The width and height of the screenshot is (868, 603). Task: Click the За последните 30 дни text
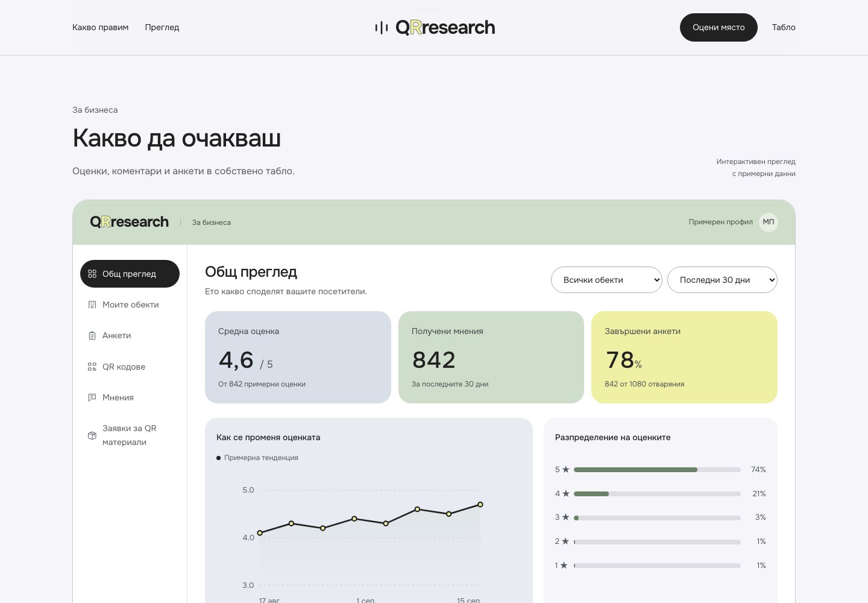pyautogui.click(x=450, y=384)
